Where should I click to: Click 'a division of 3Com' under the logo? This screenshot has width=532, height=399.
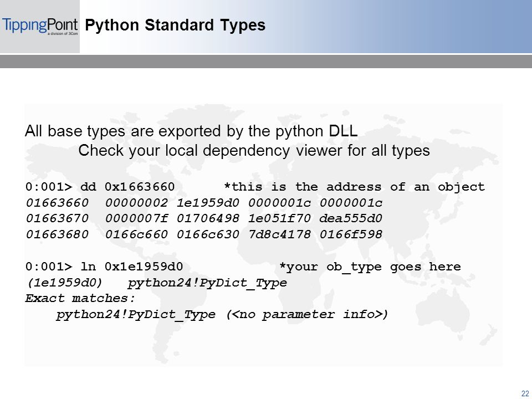click(62, 34)
